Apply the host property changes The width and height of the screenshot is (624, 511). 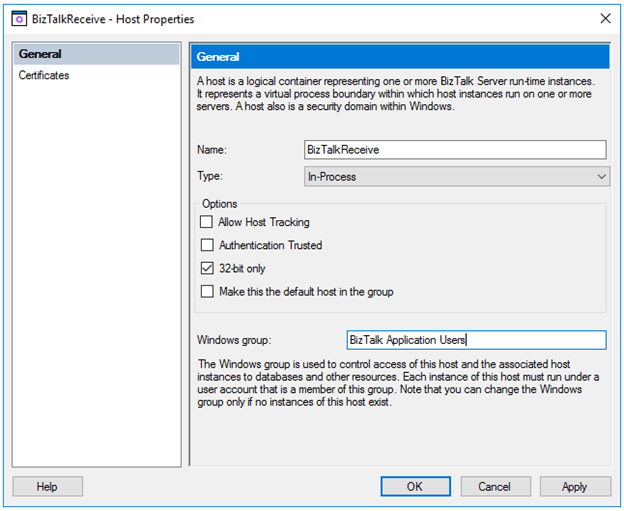coord(574,487)
